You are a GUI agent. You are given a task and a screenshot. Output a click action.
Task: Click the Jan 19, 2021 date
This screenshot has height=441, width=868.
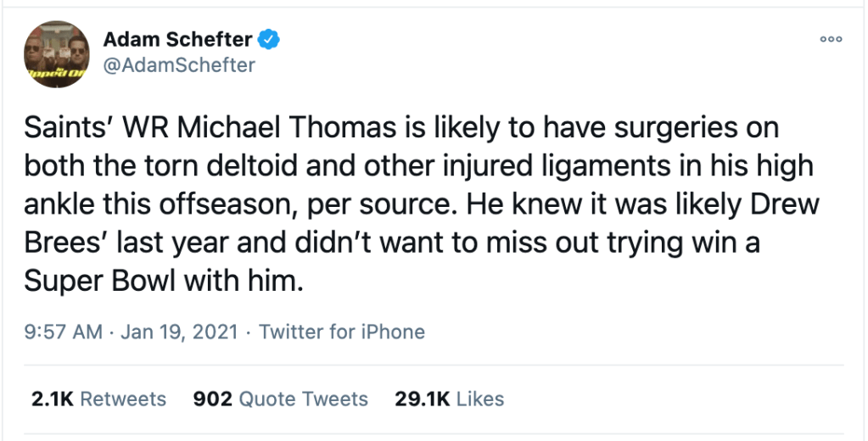coord(177,332)
